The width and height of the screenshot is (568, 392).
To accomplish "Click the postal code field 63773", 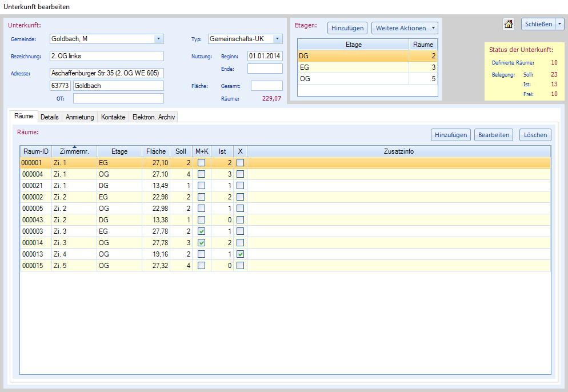I will tap(60, 86).
